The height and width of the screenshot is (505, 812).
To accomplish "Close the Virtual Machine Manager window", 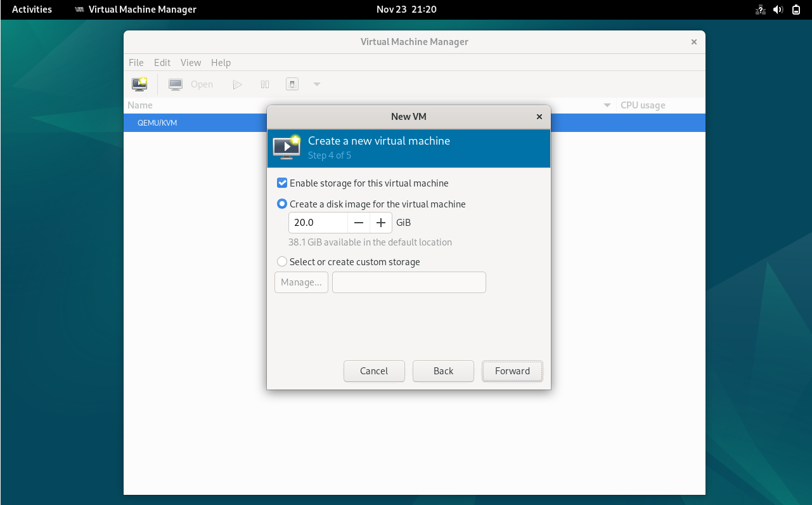I will (x=694, y=42).
